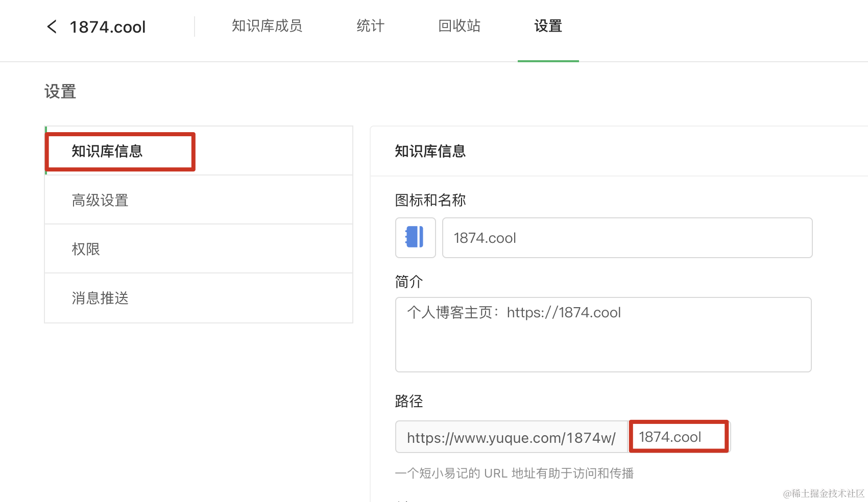Click the hint text about a short URL
The image size is (868, 502).
[514, 473]
